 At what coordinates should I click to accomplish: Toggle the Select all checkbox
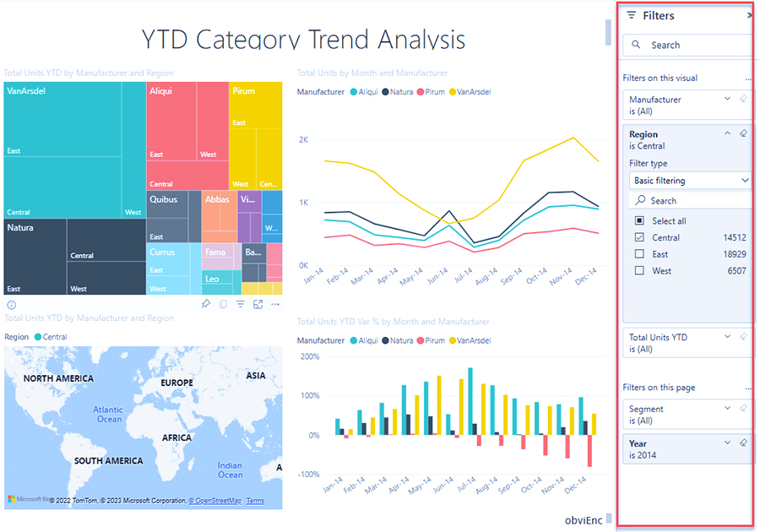click(x=639, y=221)
